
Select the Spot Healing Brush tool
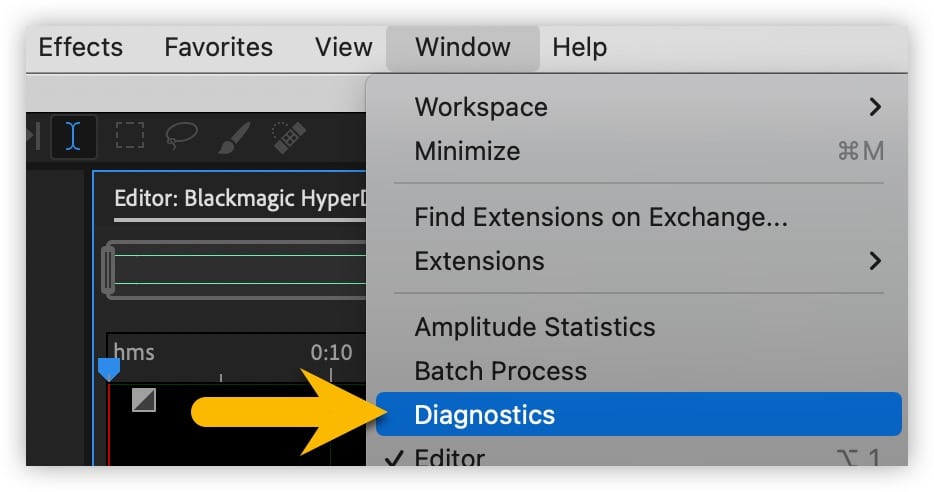(x=288, y=137)
